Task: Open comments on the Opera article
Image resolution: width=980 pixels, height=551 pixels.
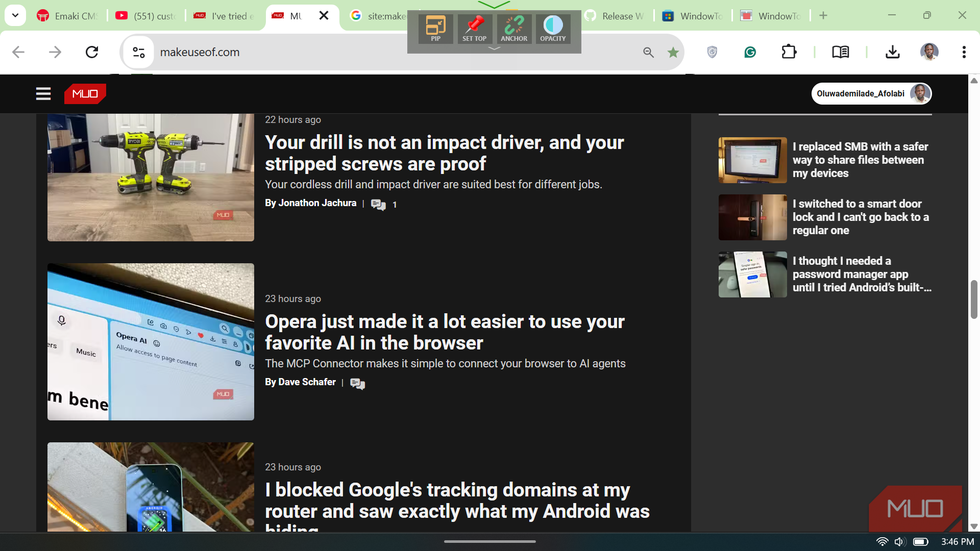Action: click(357, 384)
